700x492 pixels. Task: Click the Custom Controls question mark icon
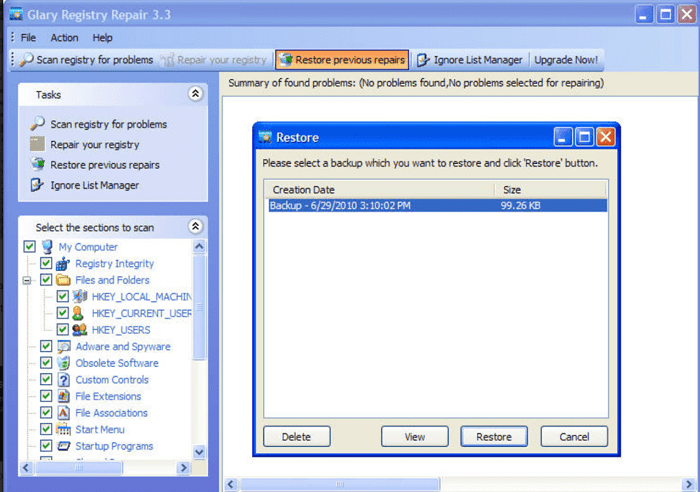click(64, 379)
